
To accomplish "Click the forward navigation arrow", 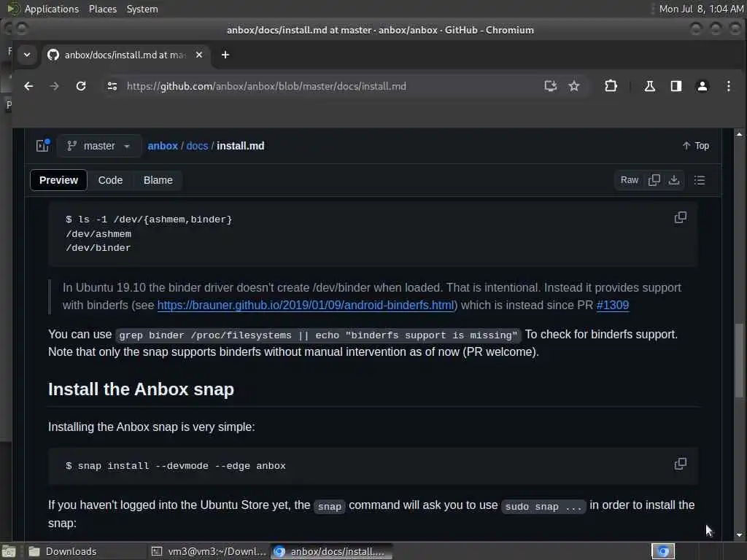I will click(54, 86).
